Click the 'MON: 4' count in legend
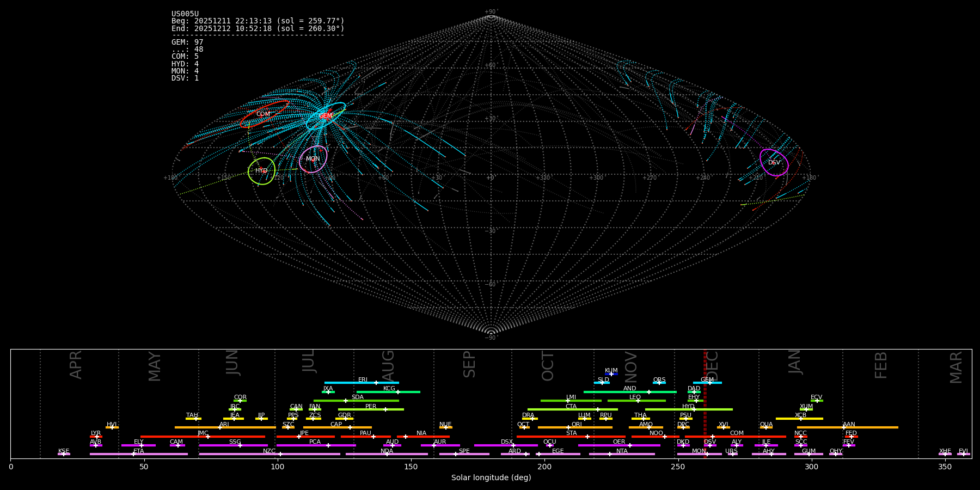Viewport: 980px width, 490px height. [x=185, y=71]
